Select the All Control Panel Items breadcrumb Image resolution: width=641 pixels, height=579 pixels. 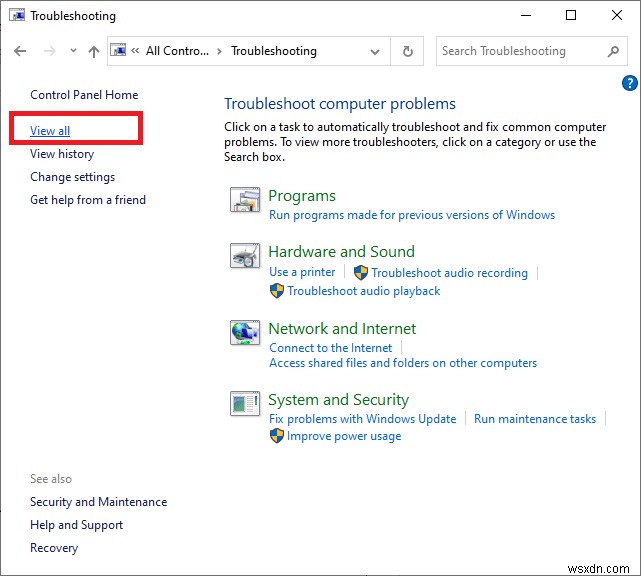tap(177, 51)
